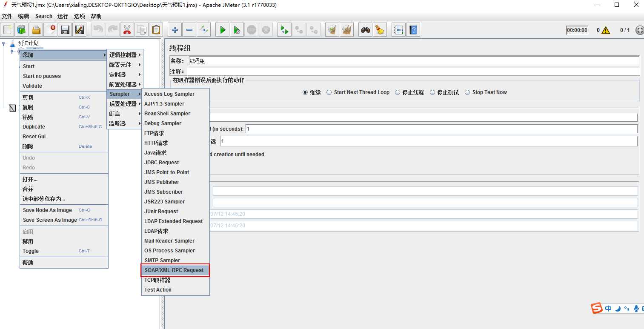Click the Sogou microphone voice input icon
Image resolution: width=644 pixels, height=329 pixels.
pyautogui.click(x=636, y=309)
